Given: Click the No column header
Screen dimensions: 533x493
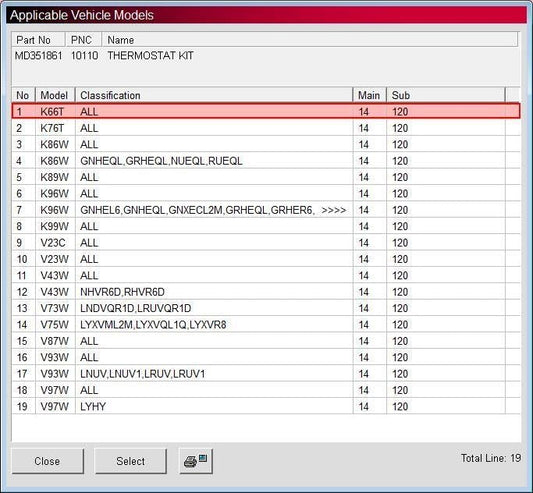Looking at the screenshot, I should [23, 95].
